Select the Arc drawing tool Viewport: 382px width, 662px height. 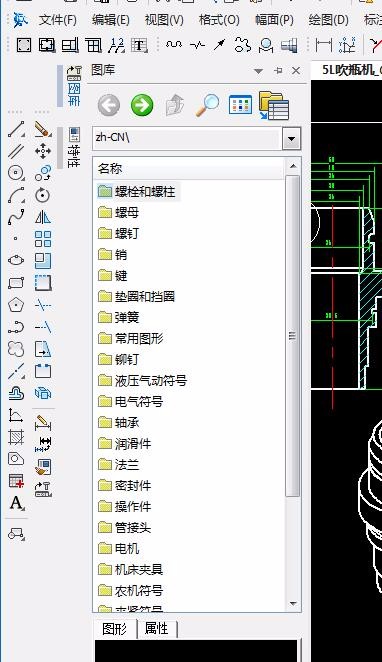(x=16, y=195)
